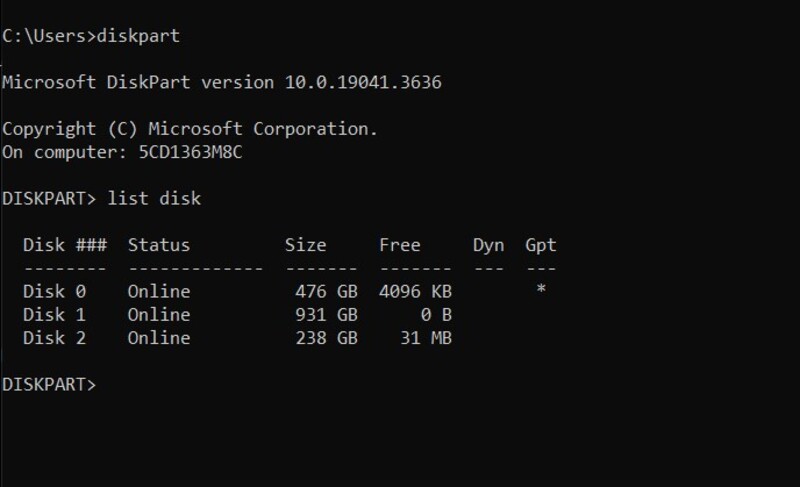Click the 931 GB size value
800x487 pixels.
coord(326,315)
